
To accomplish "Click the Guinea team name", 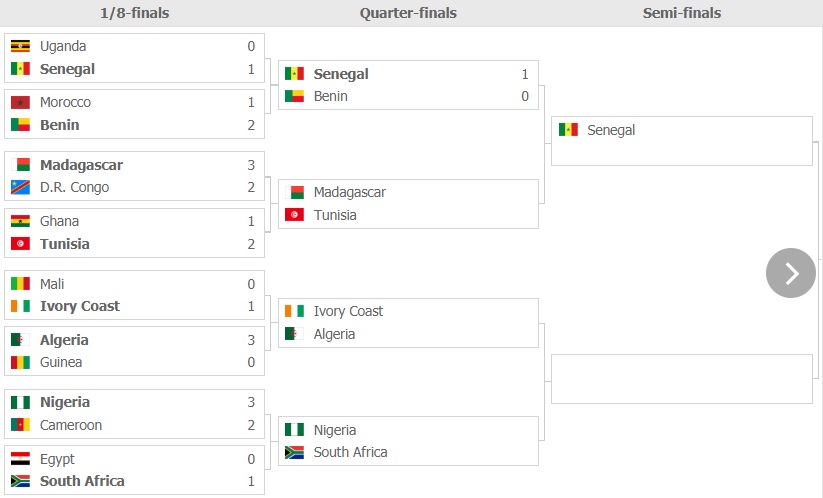I will (61, 363).
